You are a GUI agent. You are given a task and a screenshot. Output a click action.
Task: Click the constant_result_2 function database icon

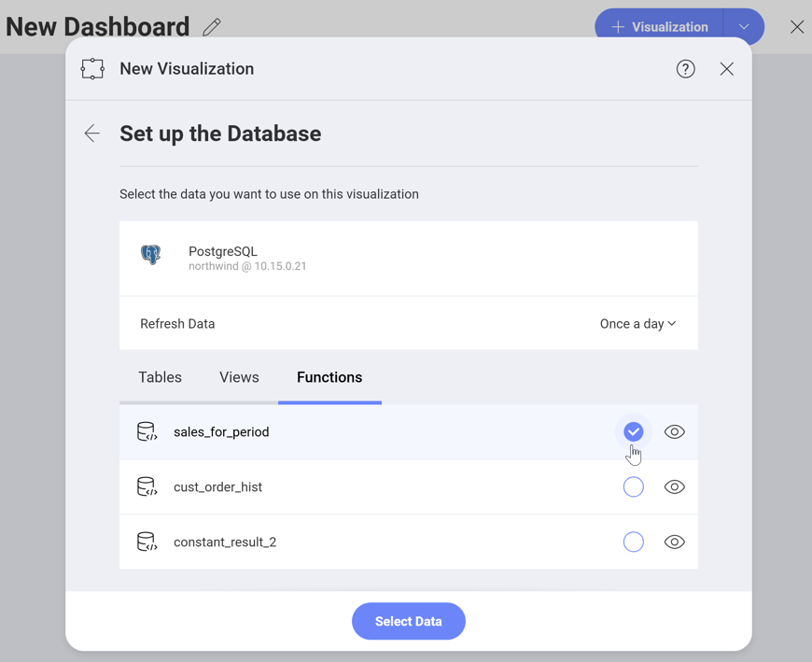tap(147, 542)
